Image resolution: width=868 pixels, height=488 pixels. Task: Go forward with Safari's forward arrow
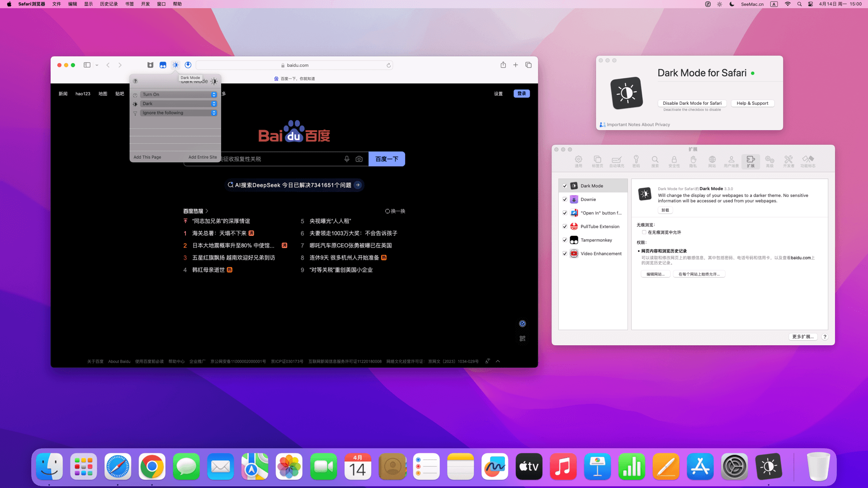[120, 65]
